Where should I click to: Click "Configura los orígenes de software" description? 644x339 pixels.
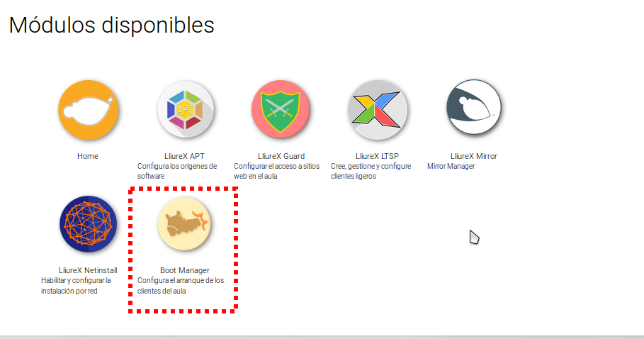(x=177, y=171)
